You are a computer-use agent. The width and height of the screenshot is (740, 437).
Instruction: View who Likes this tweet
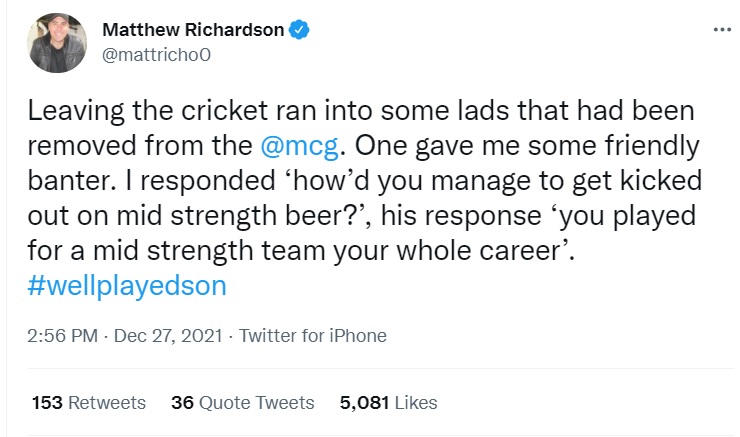(x=418, y=403)
